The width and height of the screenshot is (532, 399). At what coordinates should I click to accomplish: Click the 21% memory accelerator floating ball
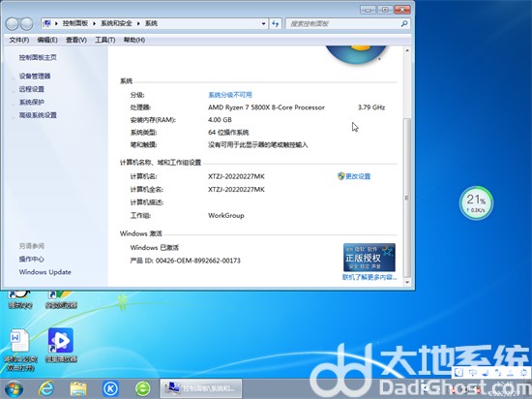pos(476,202)
